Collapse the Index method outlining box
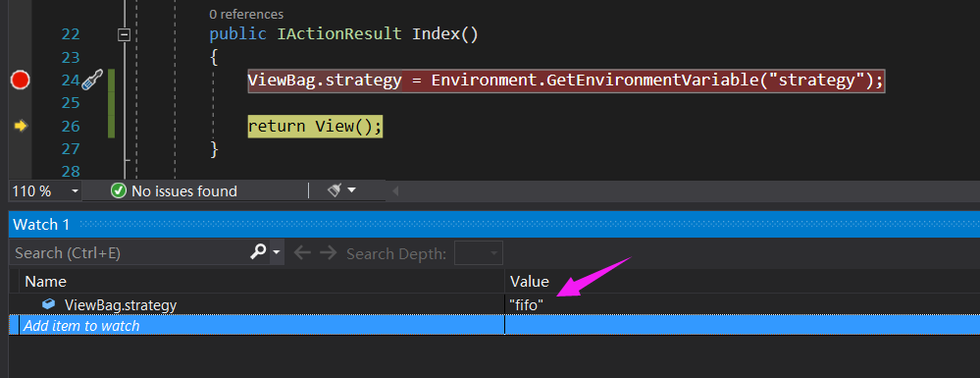This screenshot has height=378, width=980. pos(124,35)
